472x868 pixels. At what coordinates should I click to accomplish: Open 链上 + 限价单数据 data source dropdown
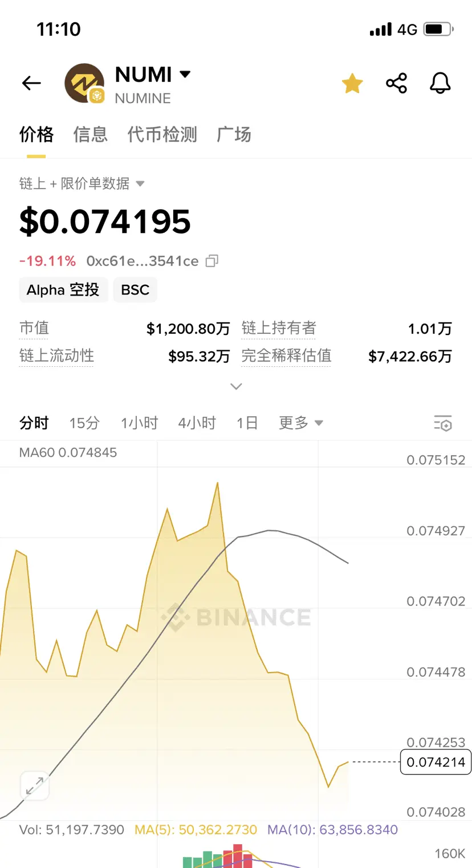point(82,183)
